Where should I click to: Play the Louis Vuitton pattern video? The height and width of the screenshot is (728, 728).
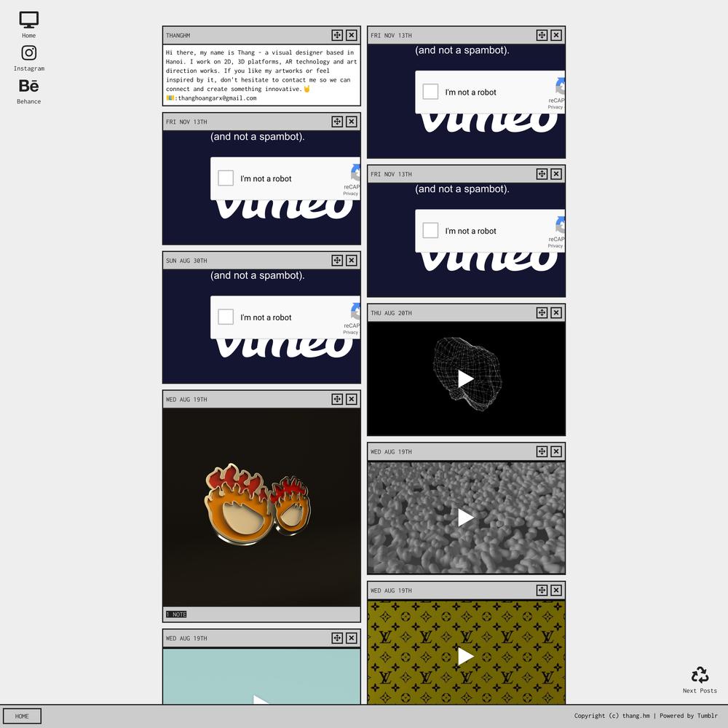[466, 657]
